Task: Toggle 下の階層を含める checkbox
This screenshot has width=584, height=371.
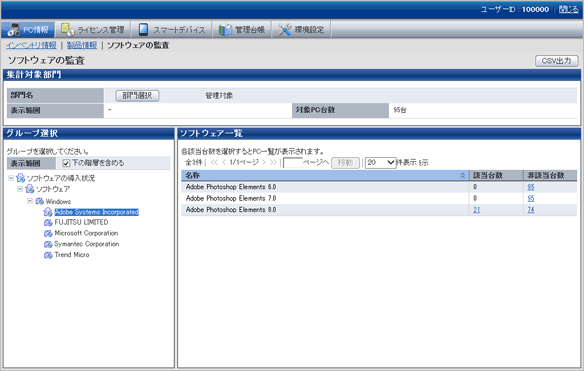Action: tap(66, 163)
